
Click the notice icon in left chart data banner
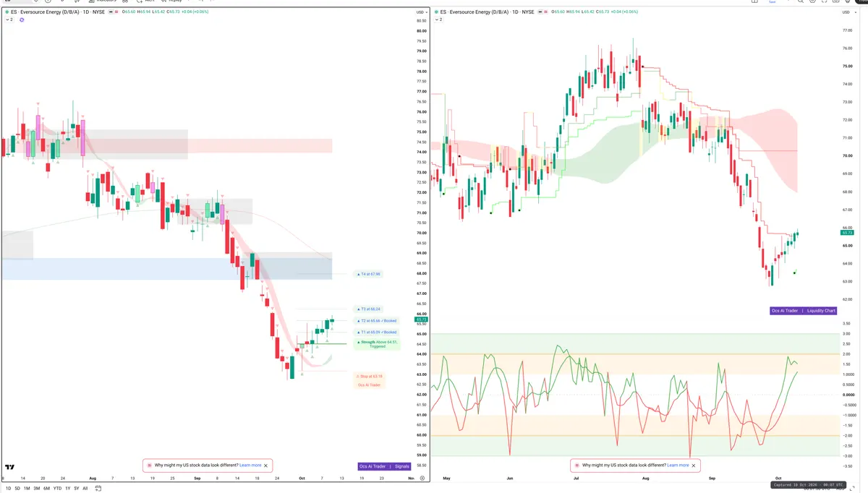pyautogui.click(x=149, y=466)
